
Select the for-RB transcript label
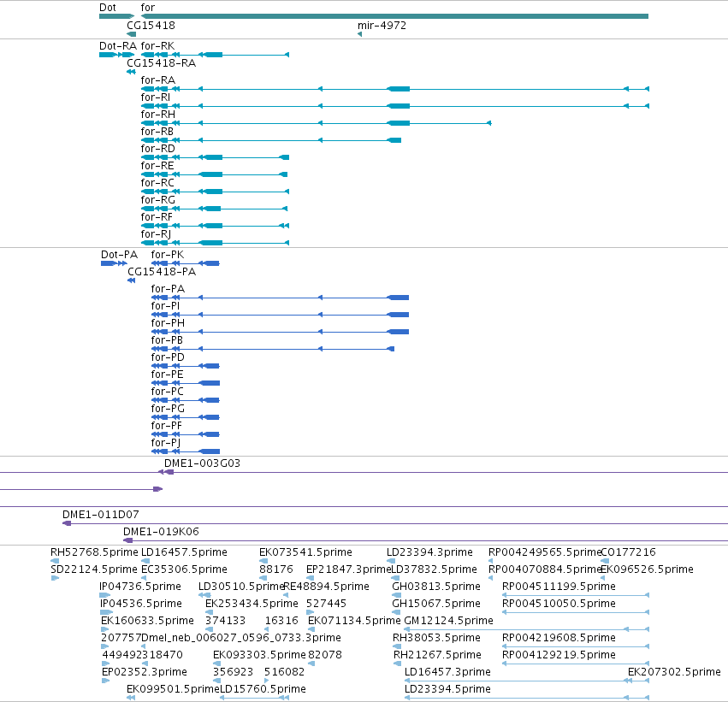[x=157, y=132]
